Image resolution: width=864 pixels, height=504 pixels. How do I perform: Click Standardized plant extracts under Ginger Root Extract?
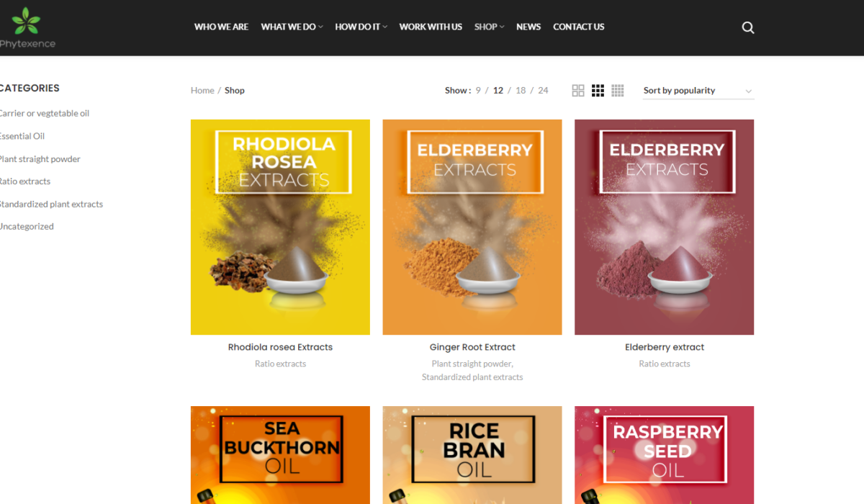point(472,377)
